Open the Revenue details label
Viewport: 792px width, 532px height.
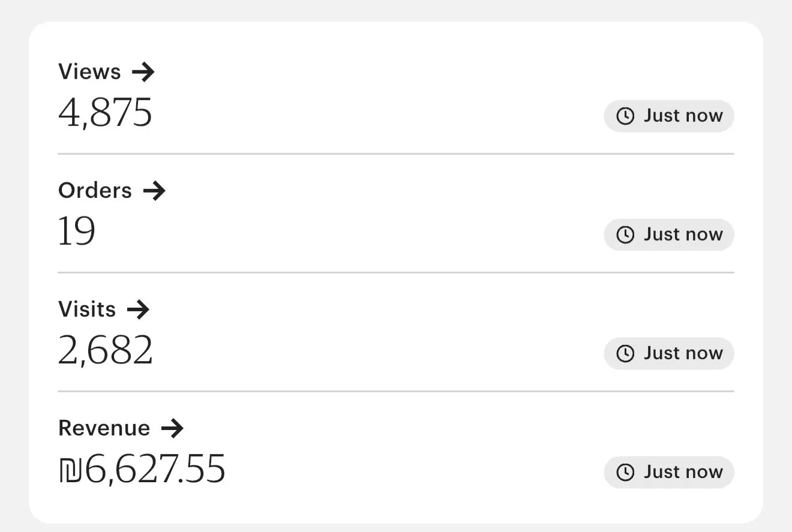coord(104,429)
